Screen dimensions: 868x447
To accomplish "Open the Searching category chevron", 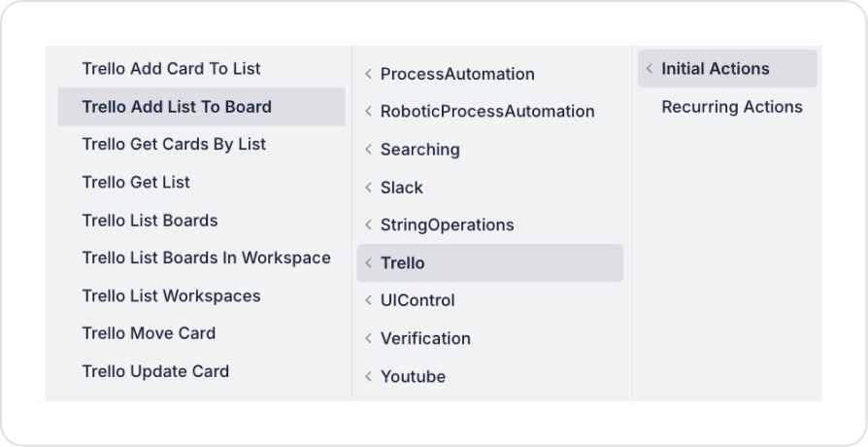I will point(369,150).
